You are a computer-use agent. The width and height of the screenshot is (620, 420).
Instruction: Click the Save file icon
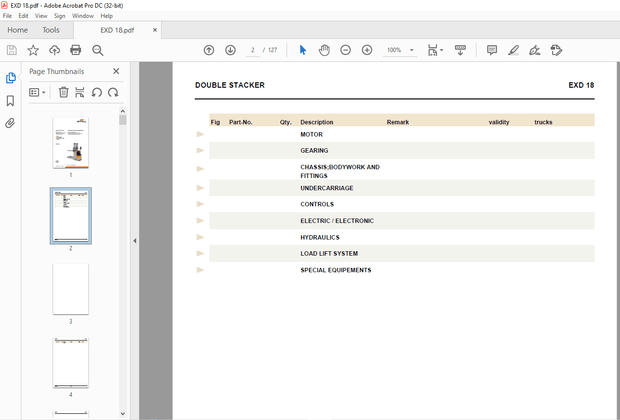11,50
